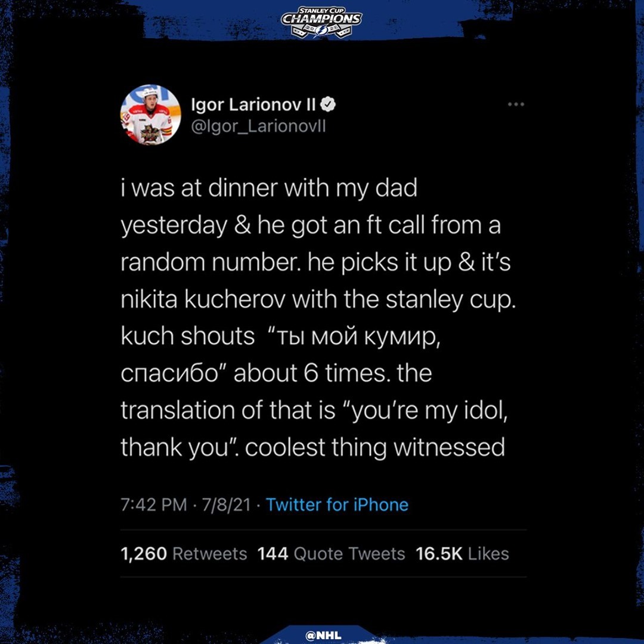
Task: View the 144 Quote Tweets list
Action: tap(331, 553)
